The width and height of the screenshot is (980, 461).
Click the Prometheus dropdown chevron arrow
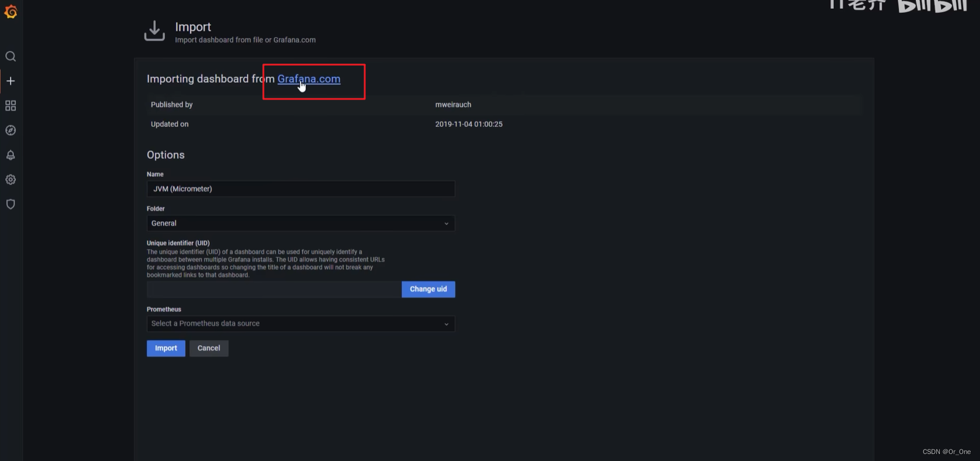(x=446, y=324)
